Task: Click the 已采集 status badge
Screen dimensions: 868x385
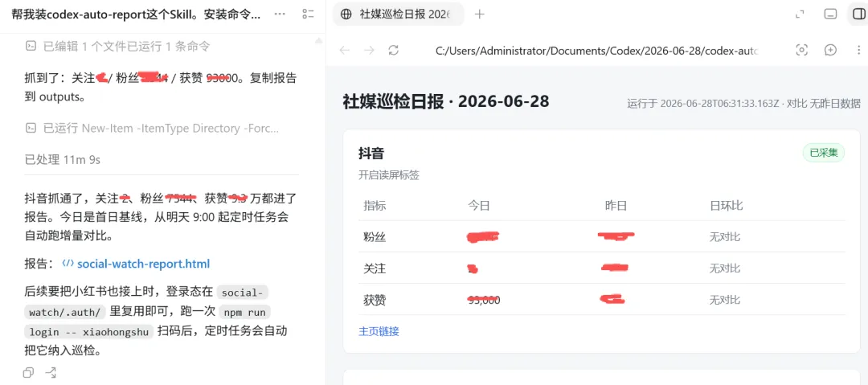Action: coord(824,153)
